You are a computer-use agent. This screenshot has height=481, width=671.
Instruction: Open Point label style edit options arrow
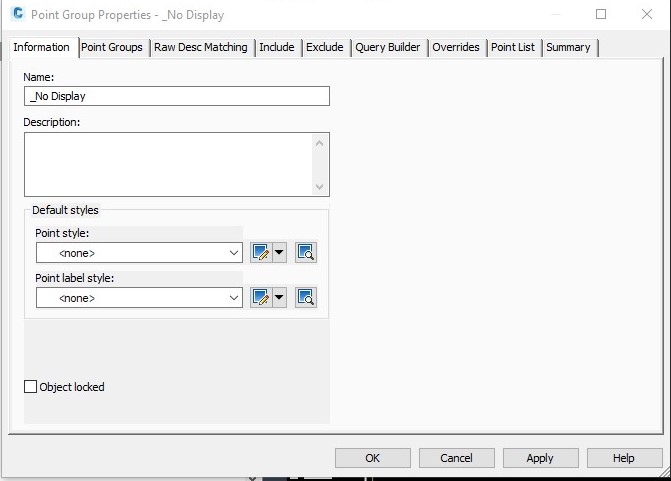[x=279, y=297]
